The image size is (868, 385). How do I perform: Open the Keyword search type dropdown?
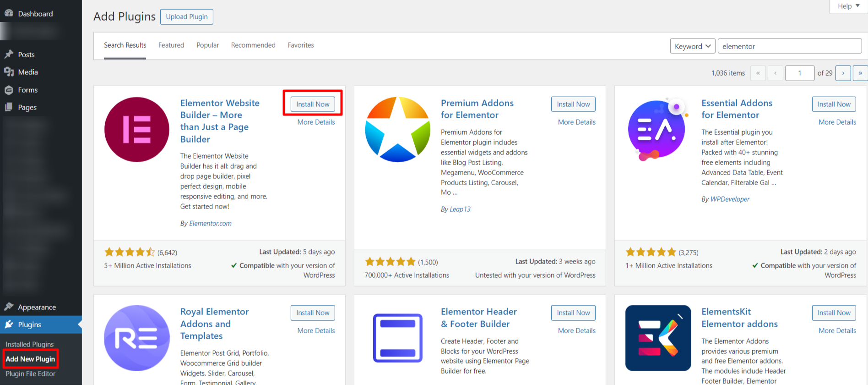coord(693,46)
